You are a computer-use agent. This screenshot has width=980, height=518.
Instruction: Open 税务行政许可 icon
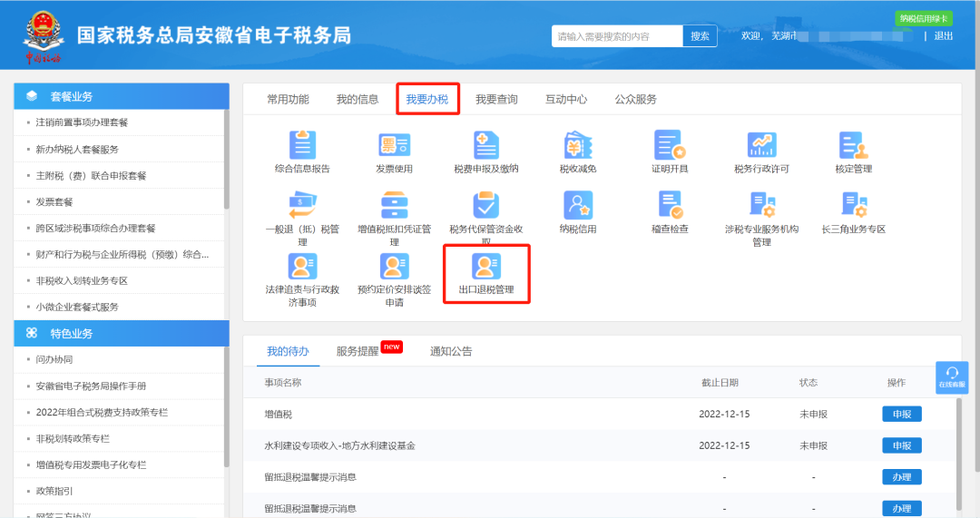click(762, 145)
